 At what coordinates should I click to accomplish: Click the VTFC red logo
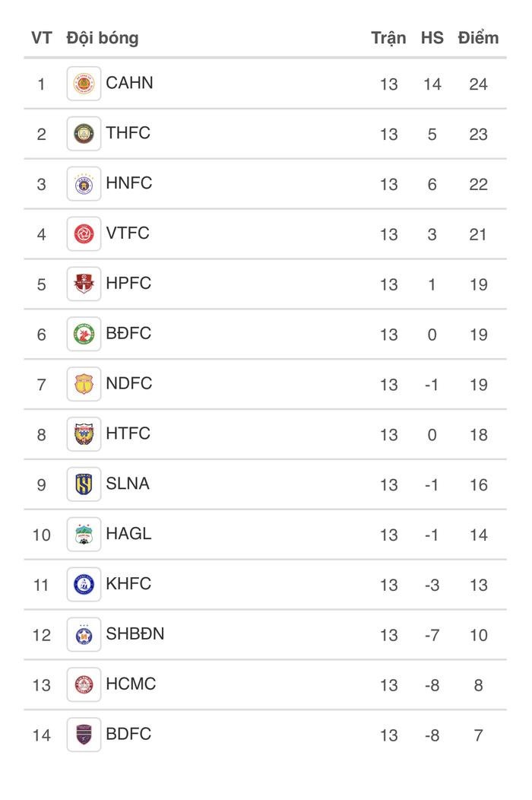[x=84, y=234]
